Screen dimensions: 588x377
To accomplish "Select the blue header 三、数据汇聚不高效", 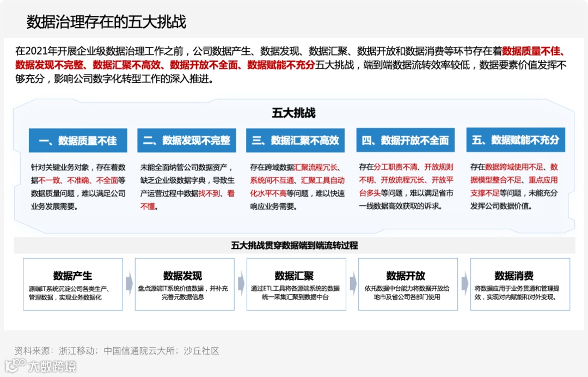I will pyautogui.click(x=296, y=141).
